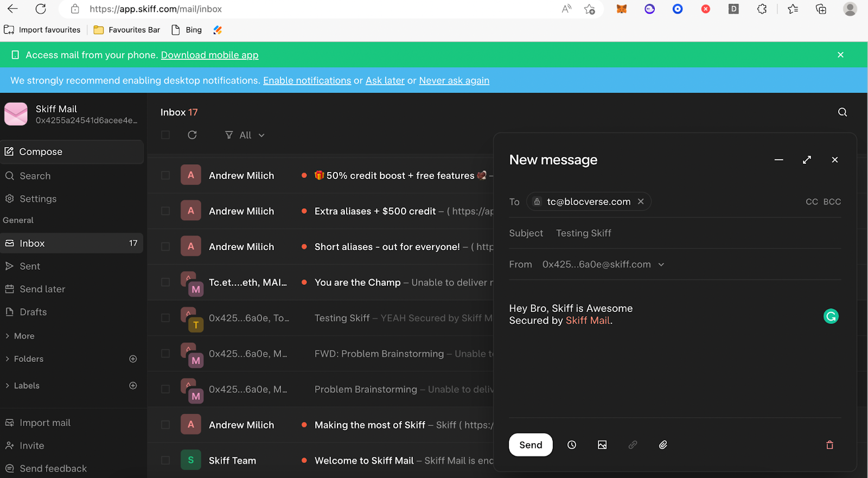Go back in the browser
The height and width of the screenshot is (478, 868).
12,9
